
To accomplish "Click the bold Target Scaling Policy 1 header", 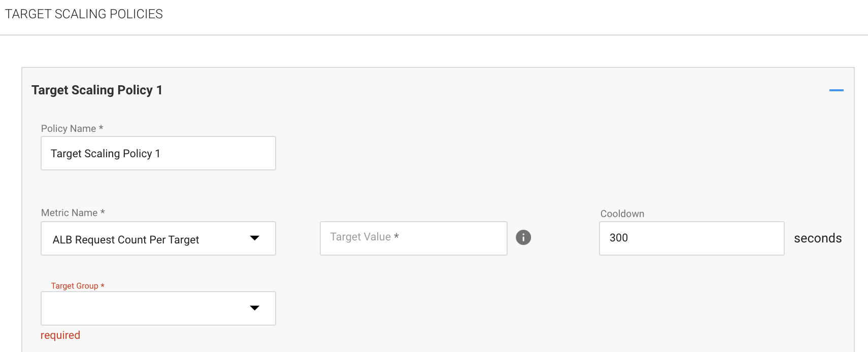I will (x=96, y=90).
